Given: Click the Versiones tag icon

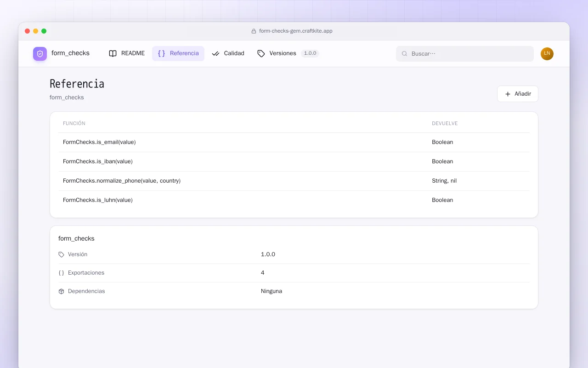Looking at the screenshot, I should tap(261, 53).
